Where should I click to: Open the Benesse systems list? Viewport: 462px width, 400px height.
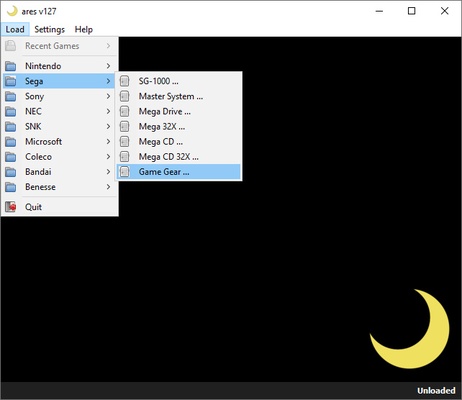coord(59,187)
